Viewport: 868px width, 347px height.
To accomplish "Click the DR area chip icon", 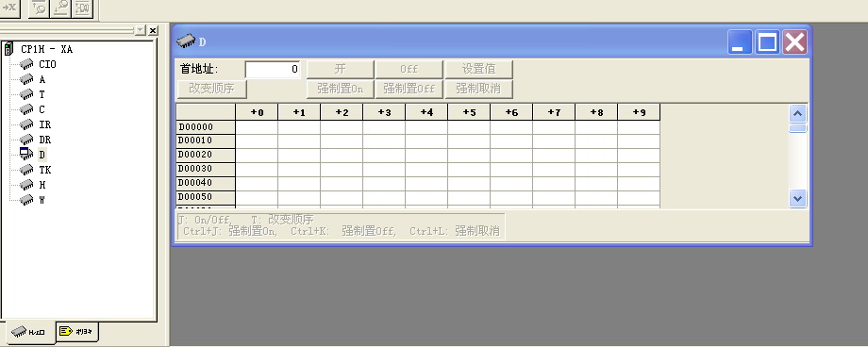I will pyautogui.click(x=26, y=139).
